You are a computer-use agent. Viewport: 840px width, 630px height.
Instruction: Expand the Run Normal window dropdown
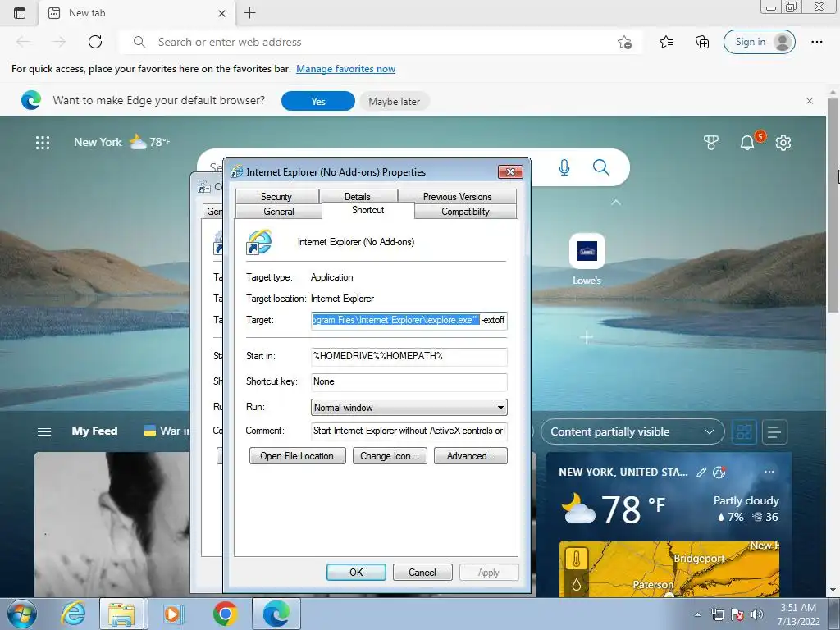coord(409,407)
